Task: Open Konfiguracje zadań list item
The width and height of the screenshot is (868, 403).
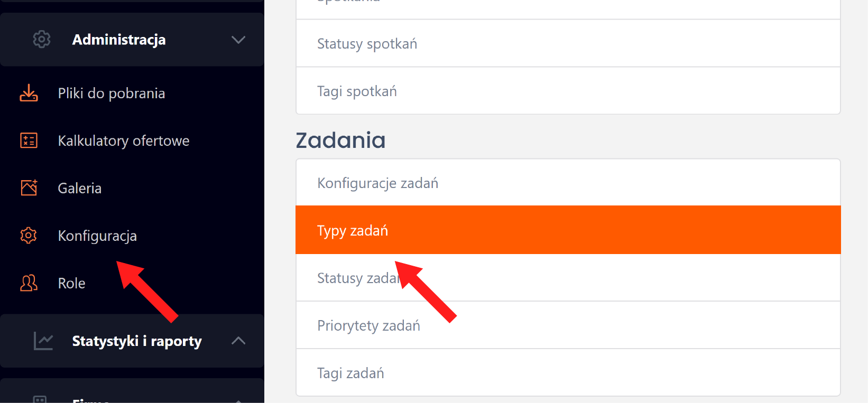Action: [378, 183]
